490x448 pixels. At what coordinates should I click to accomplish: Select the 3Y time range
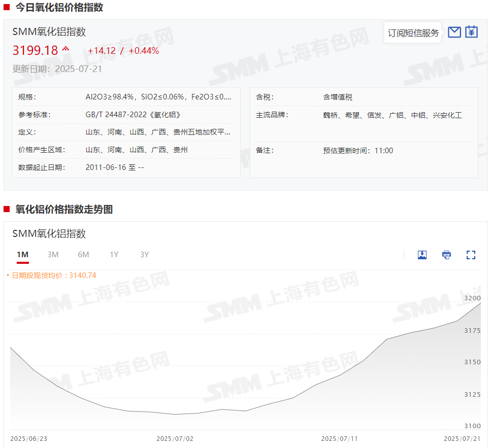point(144,255)
